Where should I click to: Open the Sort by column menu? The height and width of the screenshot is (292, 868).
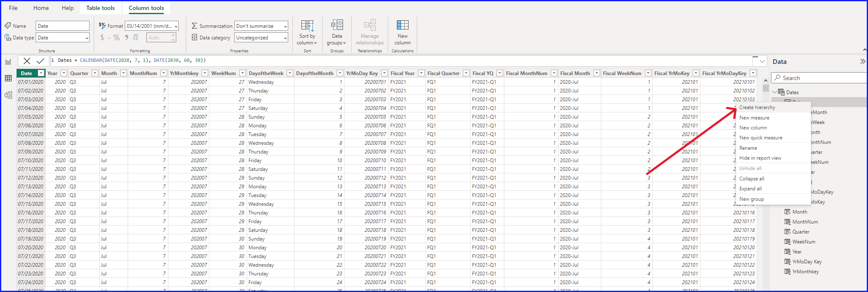307,33
